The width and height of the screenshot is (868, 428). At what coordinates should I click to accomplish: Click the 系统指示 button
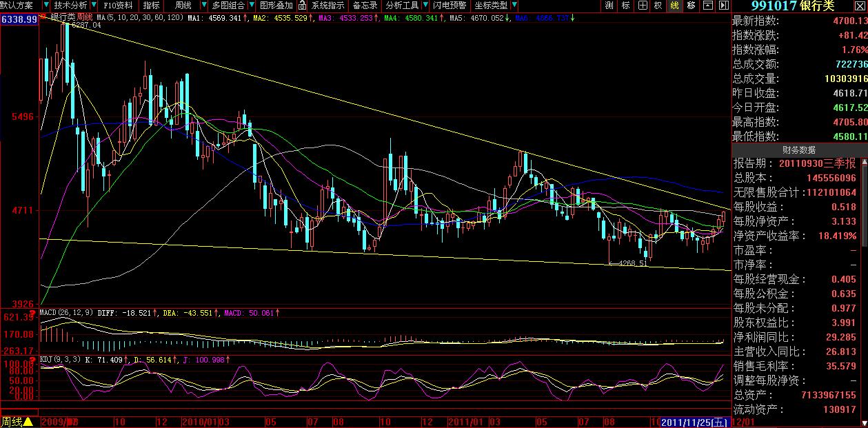click(x=327, y=6)
